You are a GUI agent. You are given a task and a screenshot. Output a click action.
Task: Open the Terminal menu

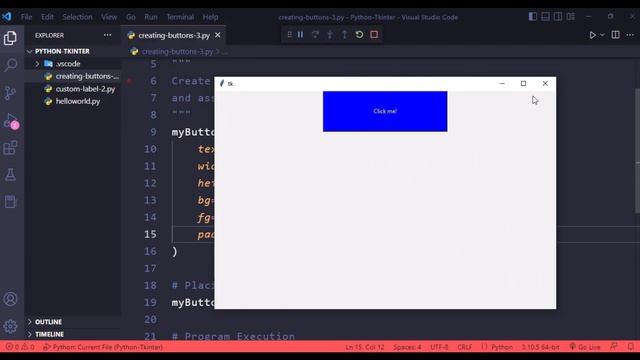[180, 17]
